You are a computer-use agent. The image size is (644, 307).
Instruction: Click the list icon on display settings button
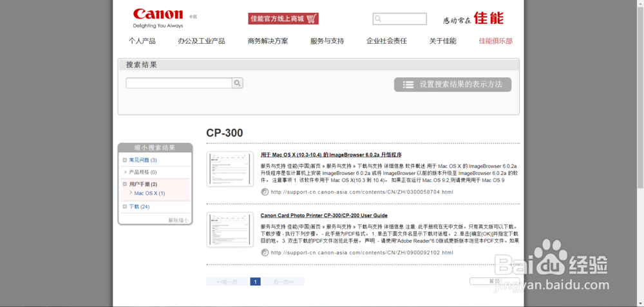(x=408, y=84)
